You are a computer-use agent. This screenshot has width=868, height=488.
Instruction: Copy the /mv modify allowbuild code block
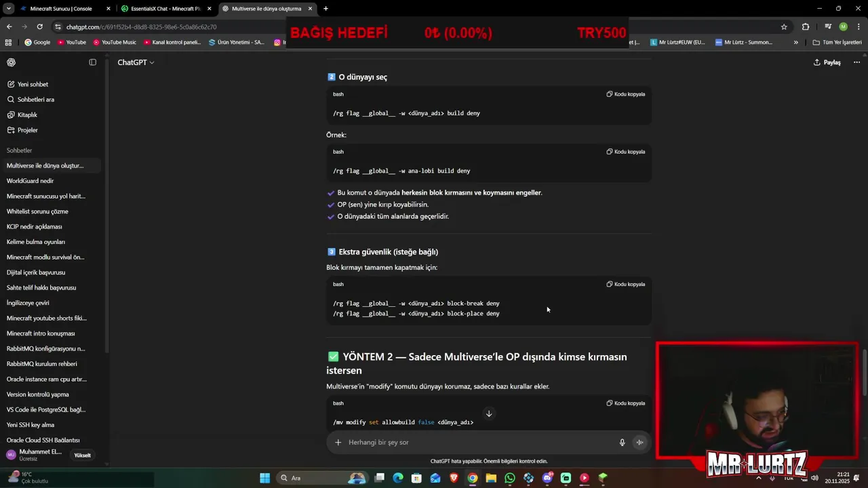click(626, 403)
